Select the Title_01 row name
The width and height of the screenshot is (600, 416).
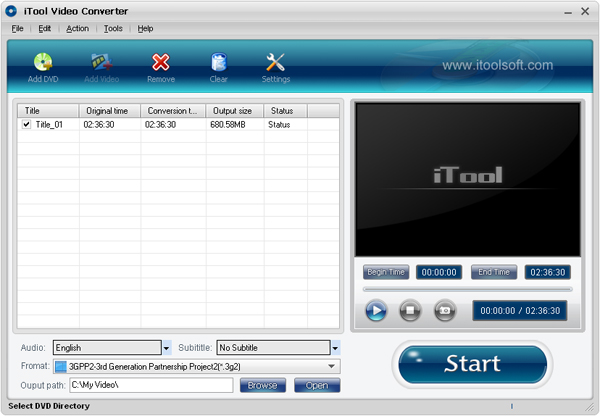[49, 124]
